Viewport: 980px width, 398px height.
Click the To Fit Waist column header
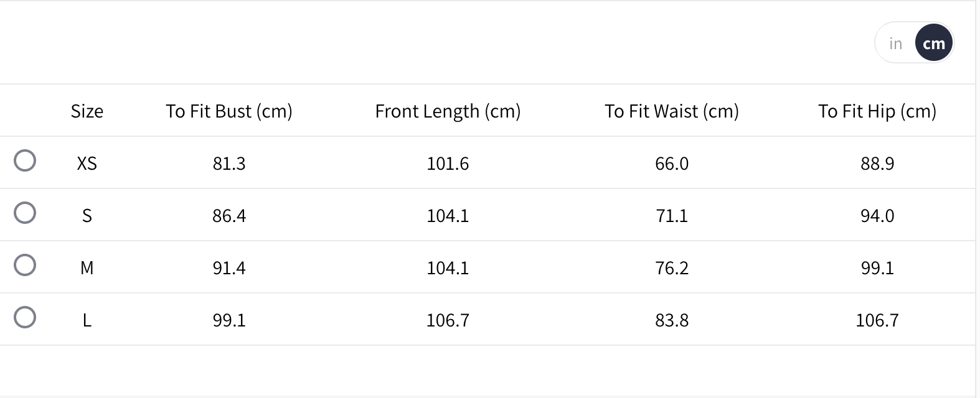[x=672, y=111]
